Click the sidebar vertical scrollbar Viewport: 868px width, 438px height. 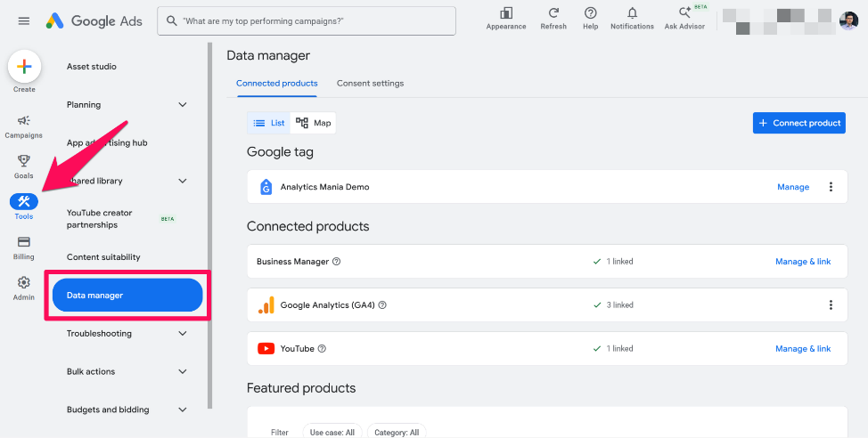click(x=209, y=225)
